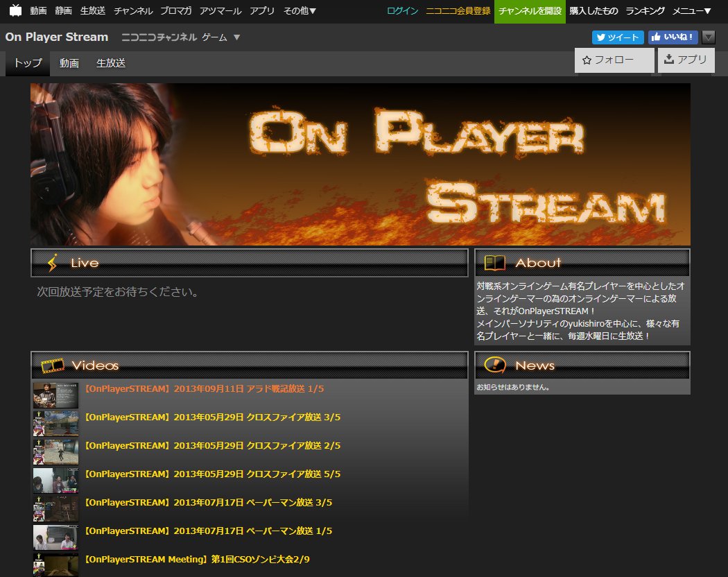Viewport: 728px width, 577px height.
Task: Click the download icon on アプリ button
Action: (x=669, y=60)
